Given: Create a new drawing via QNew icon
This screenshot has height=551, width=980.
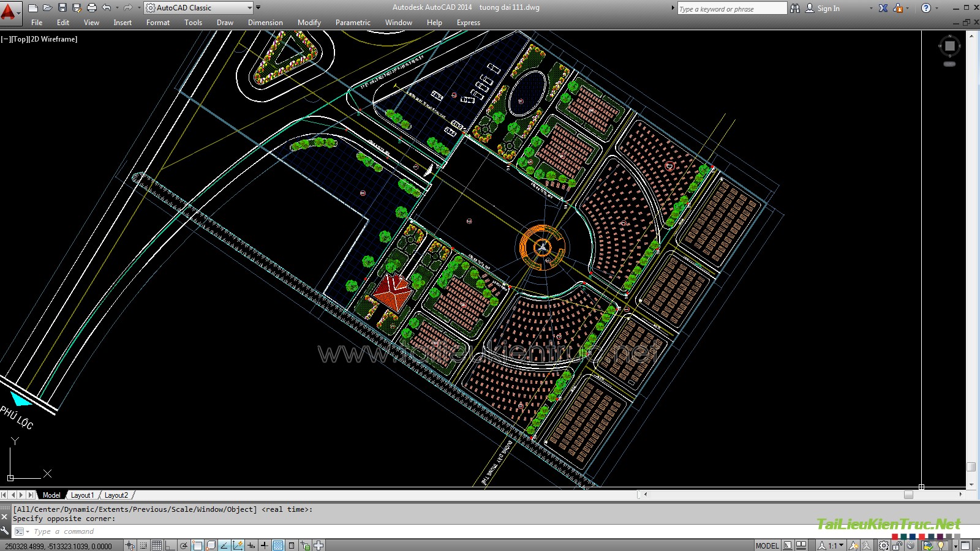Looking at the screenshot, I should [33, 8].
